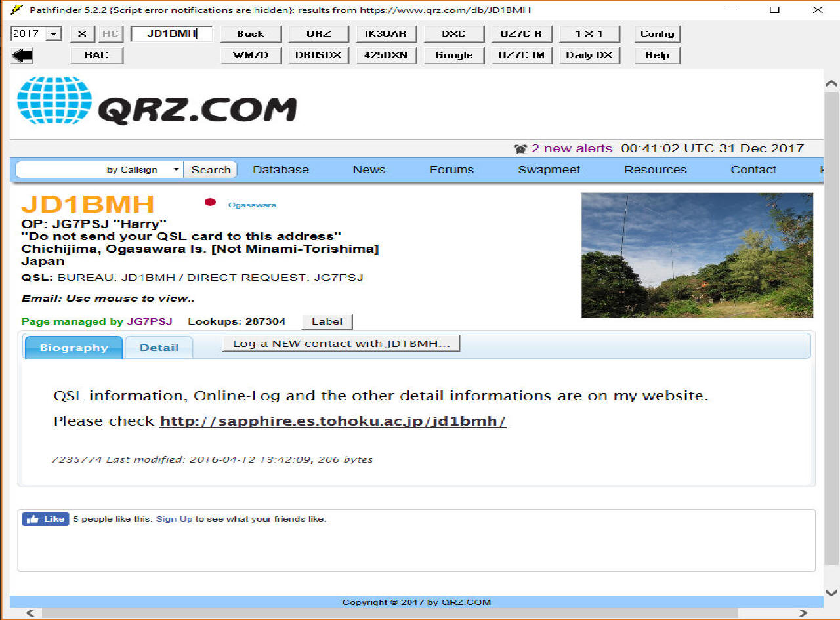The width and height of the screenshot is (840, 620).
Task: Expand the by Callsign dropdown arrow
Action: 176,169
